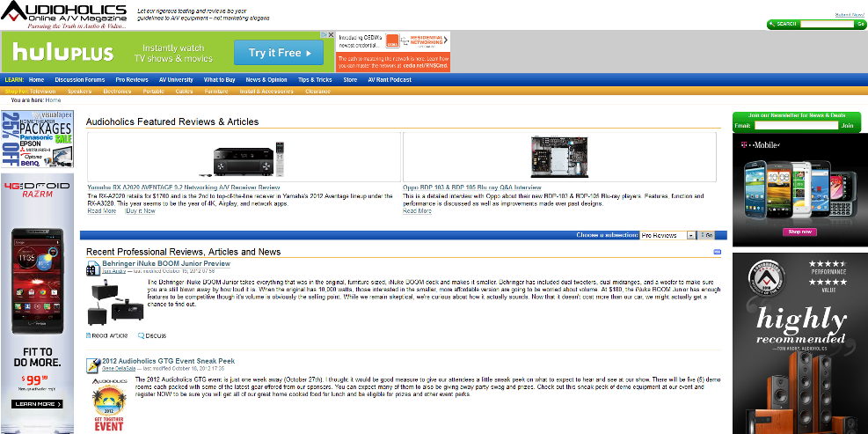Click the GTG Event Sneak Peek article icon

tap(92, 364)
